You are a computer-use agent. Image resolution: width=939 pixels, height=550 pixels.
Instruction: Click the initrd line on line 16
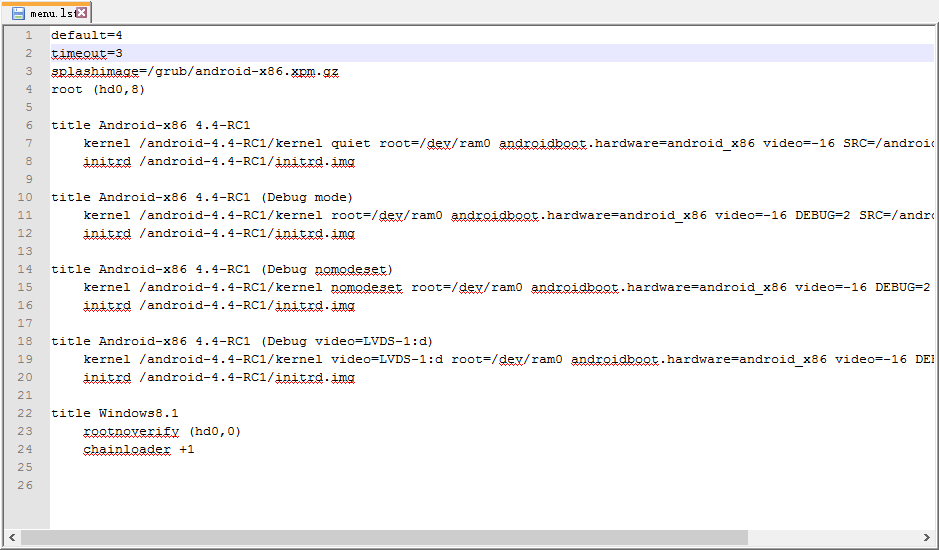pos(219,305)
